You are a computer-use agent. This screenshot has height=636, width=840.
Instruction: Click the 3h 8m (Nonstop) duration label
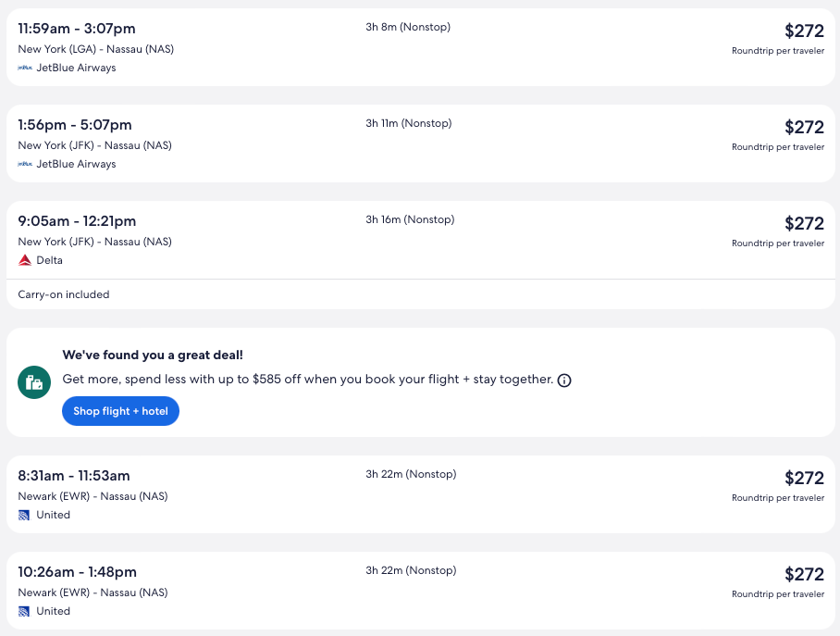(x=408, y=27)
